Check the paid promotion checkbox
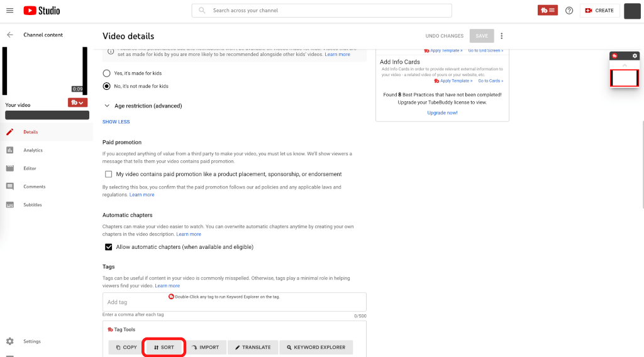The image size is (644, 357). (x=108, y=174)
